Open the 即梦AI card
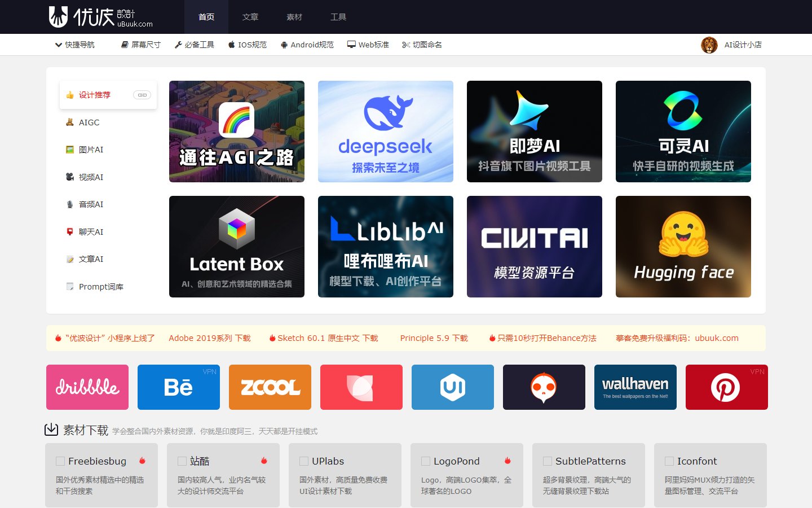Viewport: 812px width, 508px height. pyautogui.click(x=535, y=132)
